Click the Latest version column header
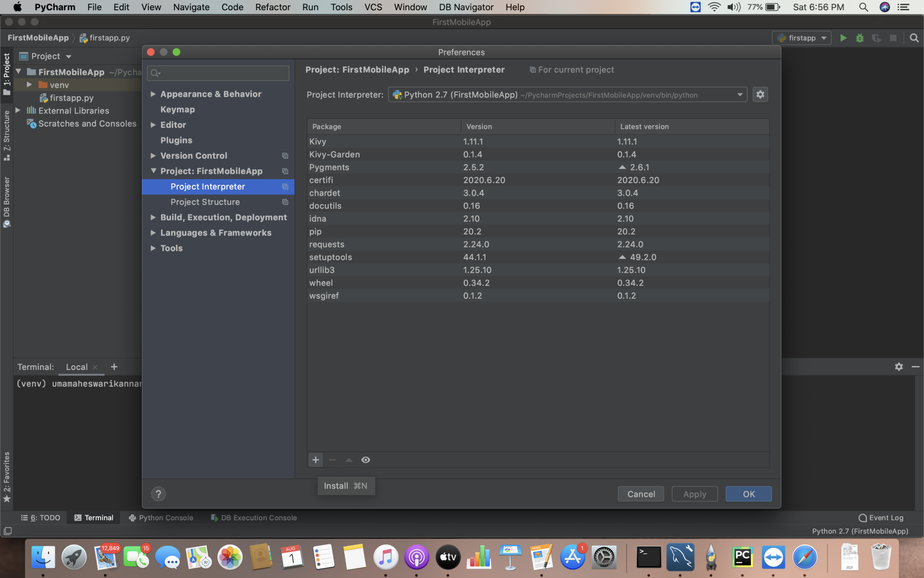The width and height of the screenshot is (924, 578). pyautogui.click(x=692, y=126)
